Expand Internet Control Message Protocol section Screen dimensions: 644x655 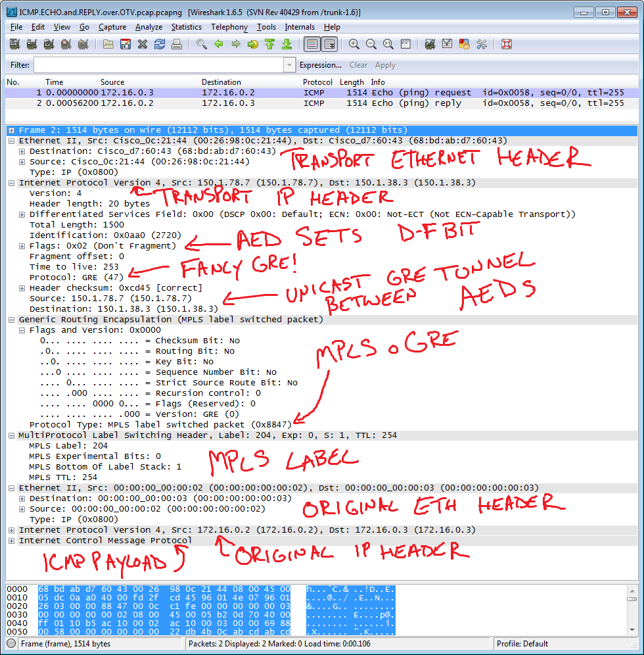point(12,541)
